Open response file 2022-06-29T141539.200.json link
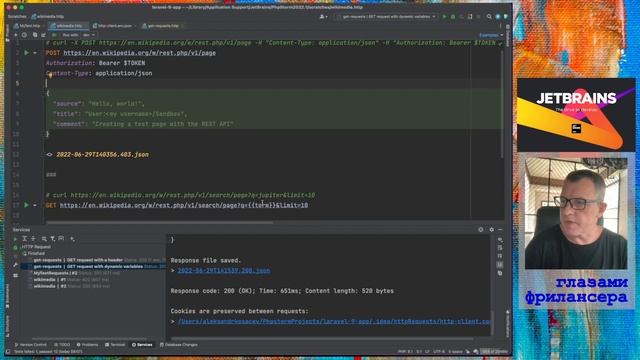 pos(224,271)
